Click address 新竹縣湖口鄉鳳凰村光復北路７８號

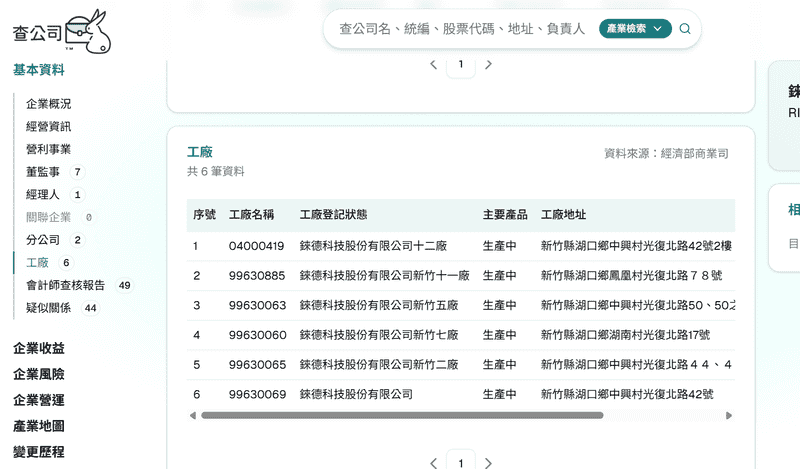(632, 276)
